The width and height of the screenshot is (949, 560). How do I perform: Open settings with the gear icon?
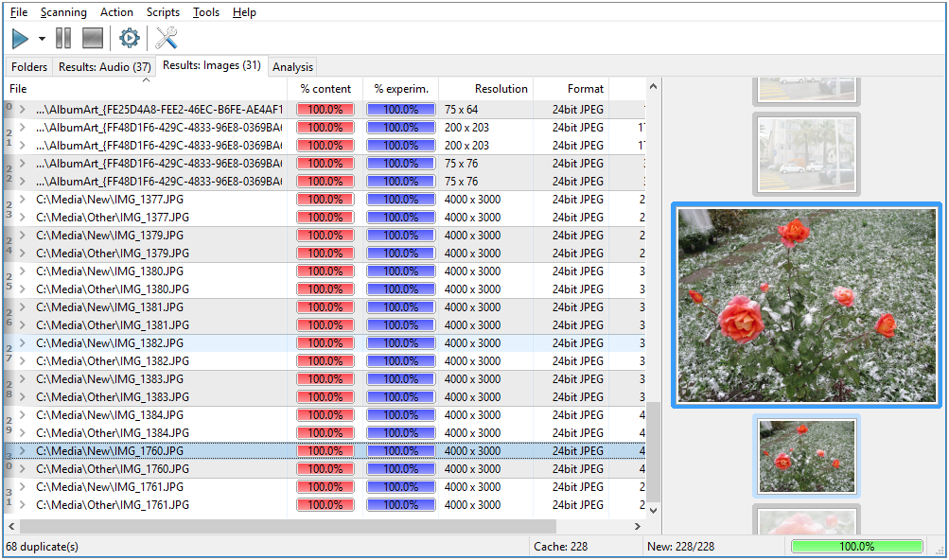click(130, 39)
